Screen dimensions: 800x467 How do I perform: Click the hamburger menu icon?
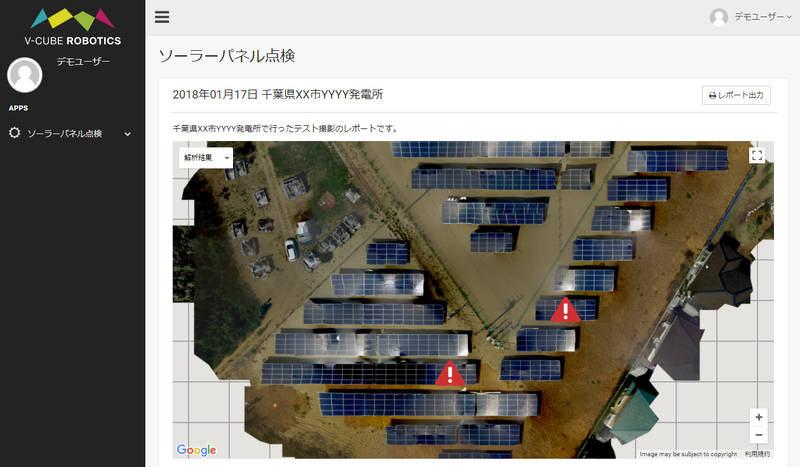click(x=162, y=17)
